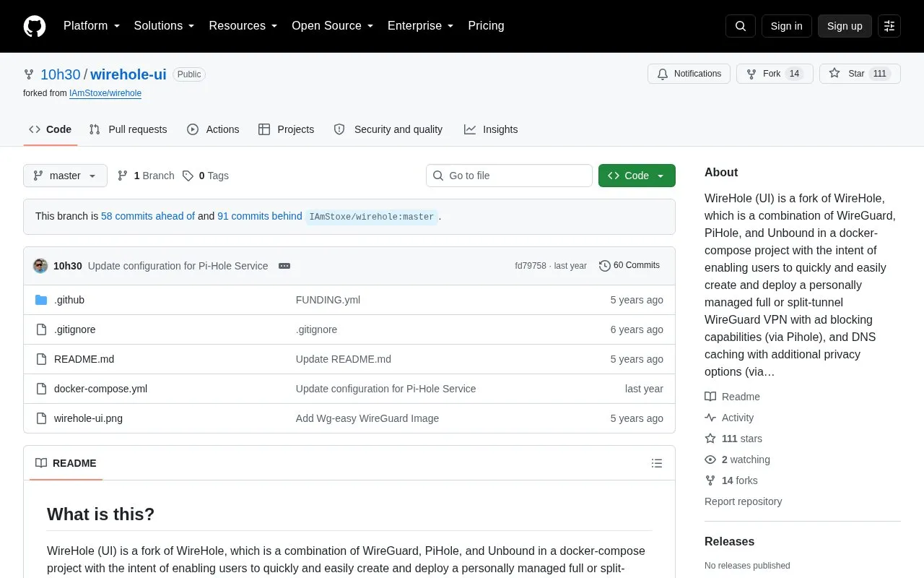Click the Notifications bell button

click(x=689, y=74)
